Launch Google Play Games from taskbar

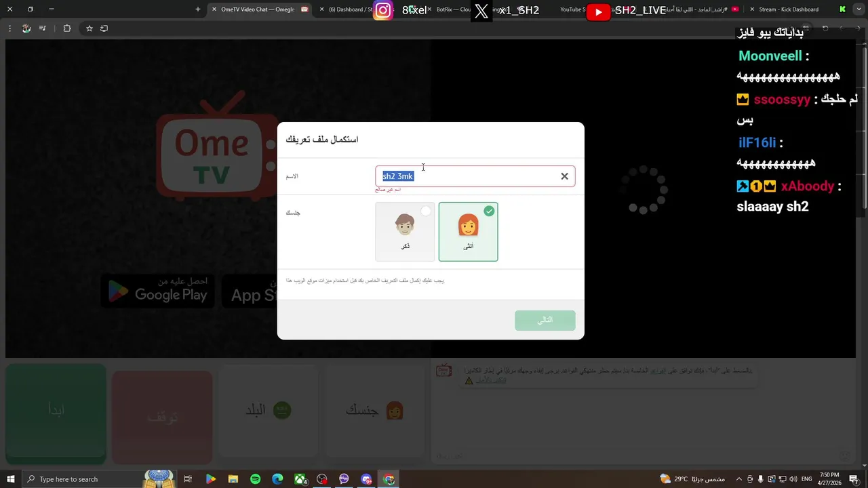211,479
